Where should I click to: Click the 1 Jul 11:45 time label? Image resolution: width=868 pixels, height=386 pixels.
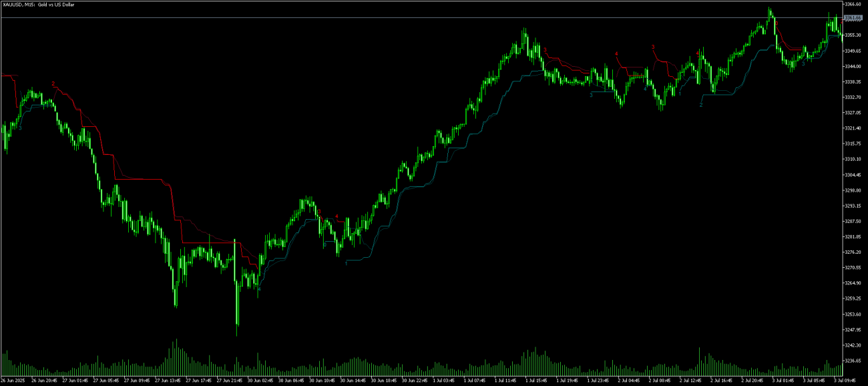point(505,381)
